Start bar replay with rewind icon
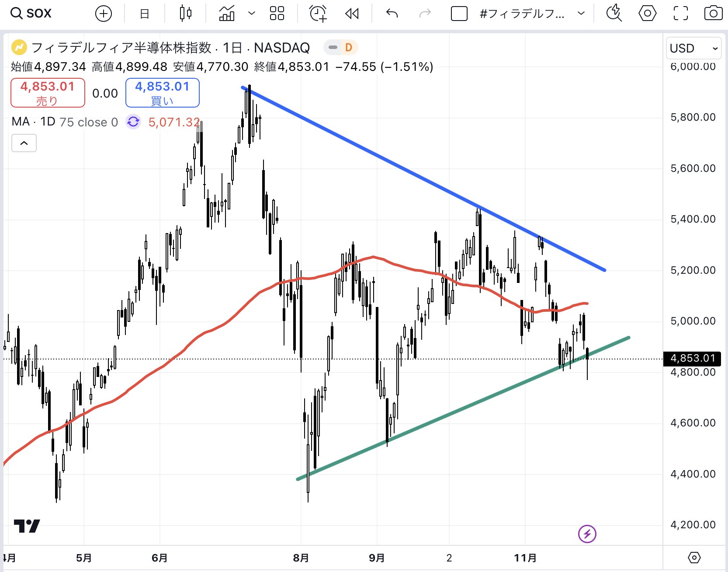 click(x=352, y=14)
